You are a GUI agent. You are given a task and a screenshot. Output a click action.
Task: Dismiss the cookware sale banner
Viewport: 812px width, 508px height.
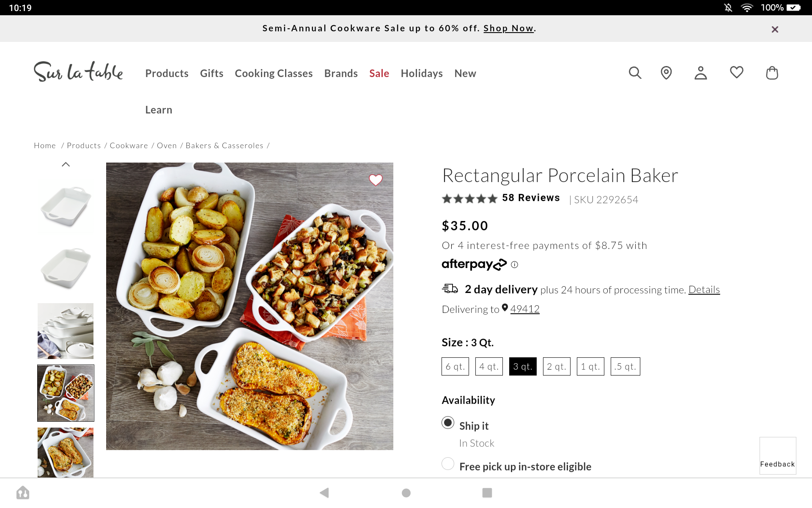pyautogui.click(x=775, y=29)
